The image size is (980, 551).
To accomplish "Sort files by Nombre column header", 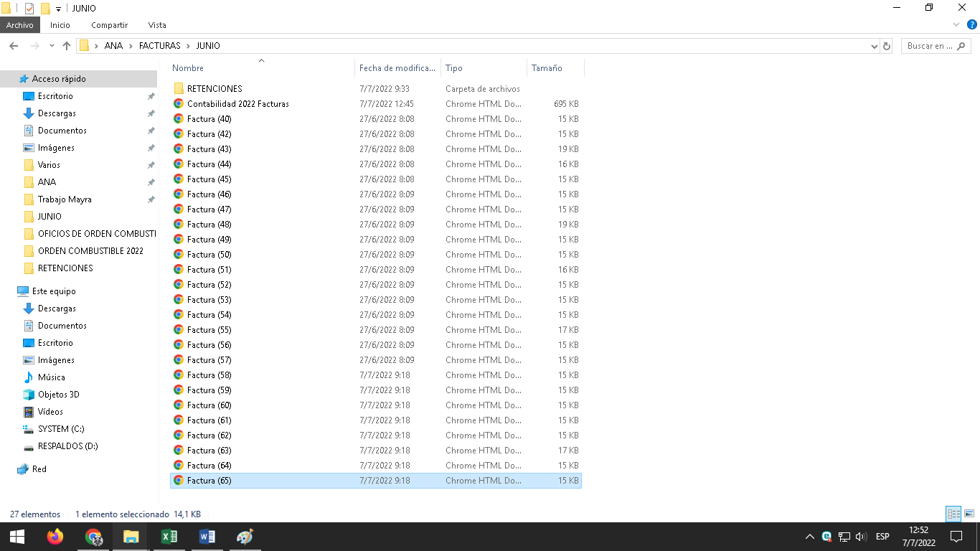I will (188, 68).
